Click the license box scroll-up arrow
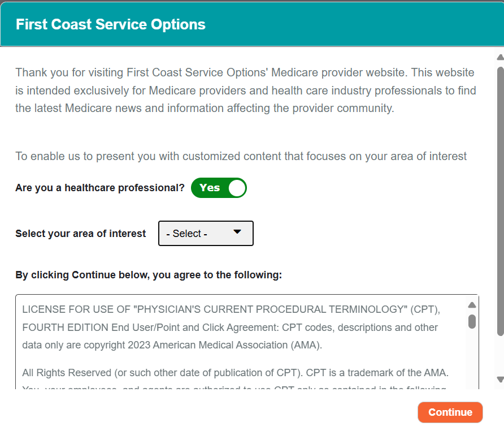This screenshot has height=435, width=504. tap(472, 305)
